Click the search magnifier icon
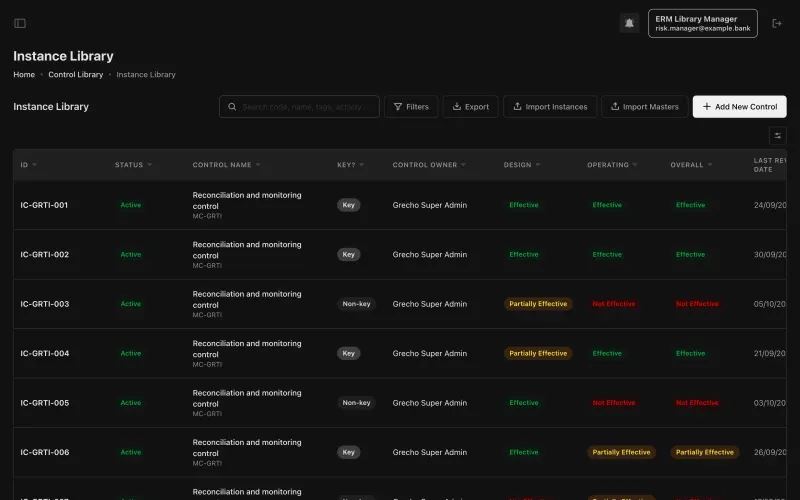The width and height of the screenshot is (800, 500). click(232, 107)
